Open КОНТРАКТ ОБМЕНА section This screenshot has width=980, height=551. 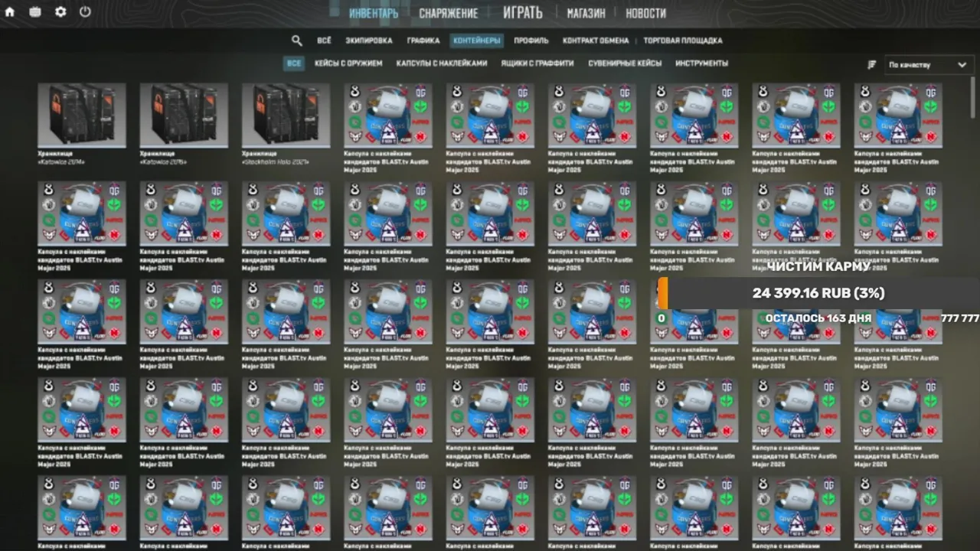pos(596,41)
